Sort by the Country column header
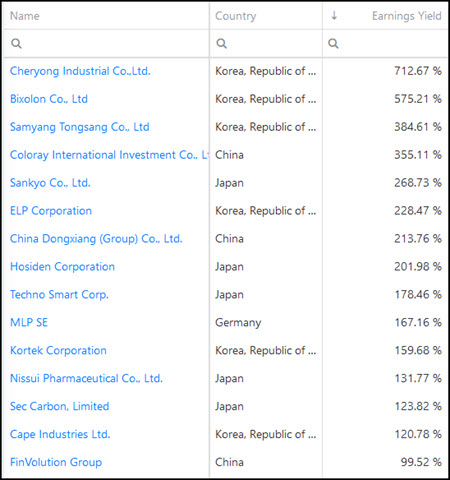The width and height of the screenshot is (450, 480). point(236,16)
